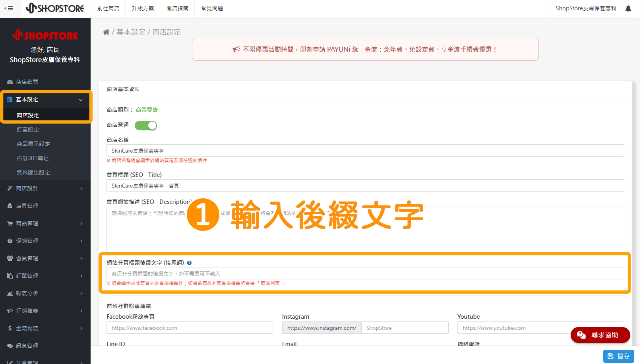The image size is (641, 364).
Task: Click the 訊息管理 chat icon
Action: click(10, 346)
